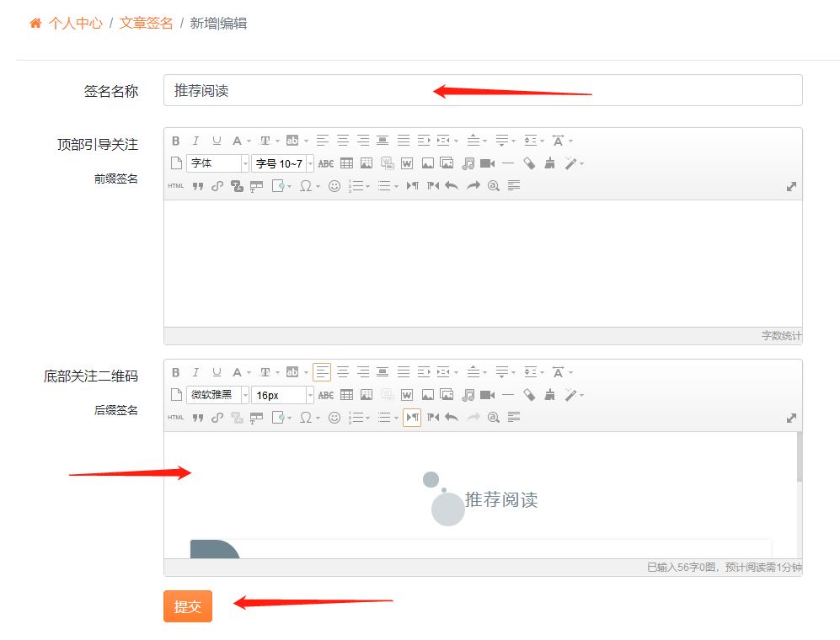Go to 文章签名 breadcrumb link
The image size is (840, 640).
pyautogui.click(x=146, y=23)
